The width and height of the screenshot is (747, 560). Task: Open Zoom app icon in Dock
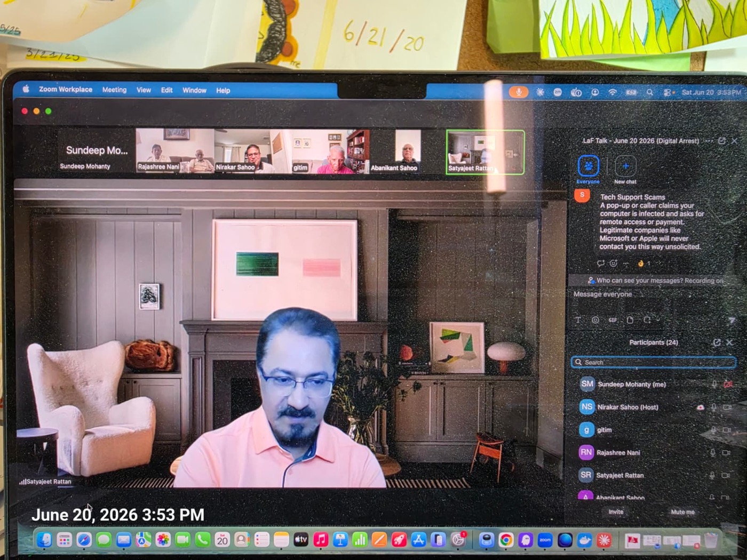[x=545, y=540]
